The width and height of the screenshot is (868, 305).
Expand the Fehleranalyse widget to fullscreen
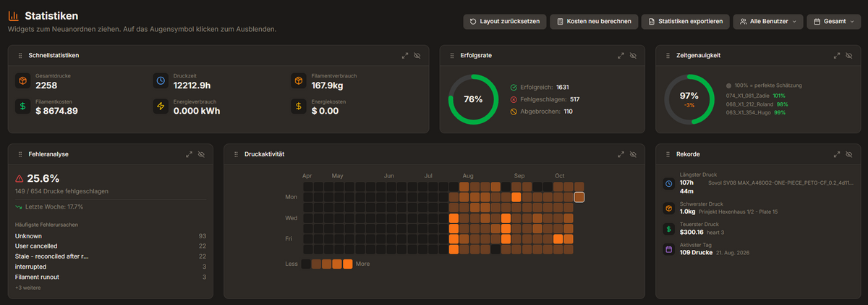coord(189,154)
